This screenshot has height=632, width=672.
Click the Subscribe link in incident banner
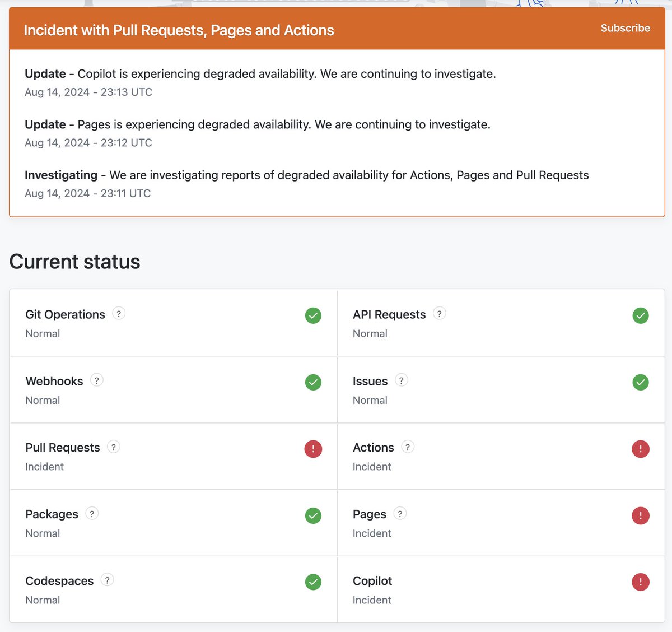(625, 28)
